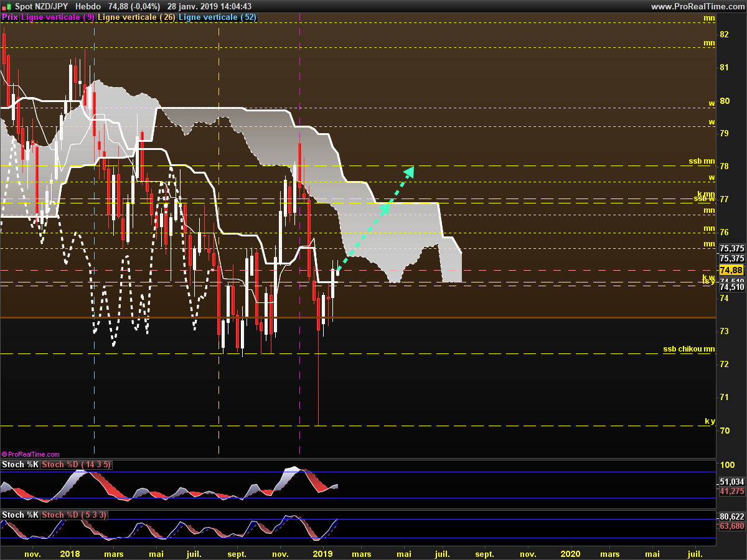
Task: Click price axis value 82
Action: click(x=725, y=34)
